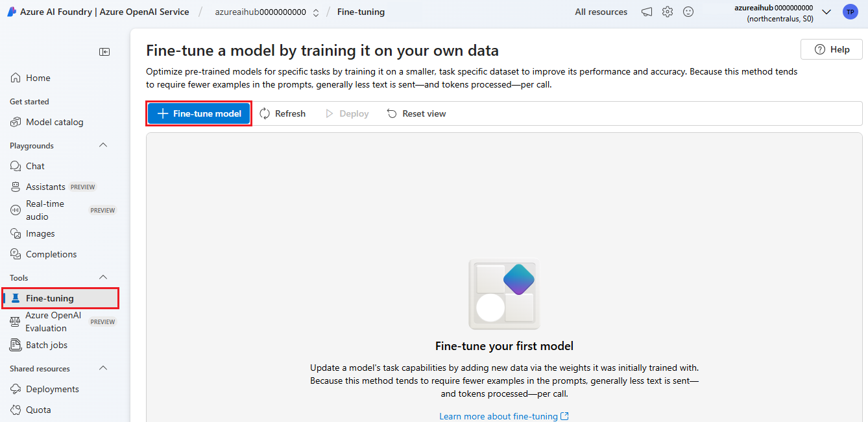Screen dimensions: 868x422
Task: Send feedback via the smiley icon
Action: point(688,12)
